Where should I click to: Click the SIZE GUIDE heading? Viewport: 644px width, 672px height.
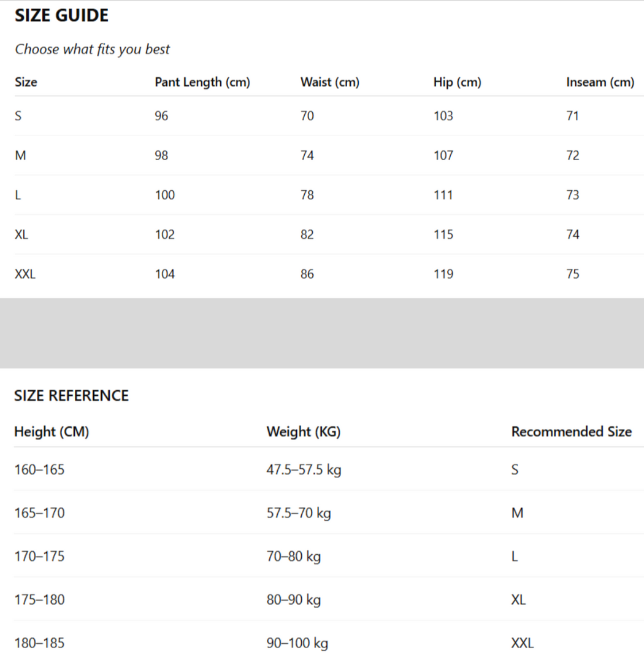click(x=61, y=16)
